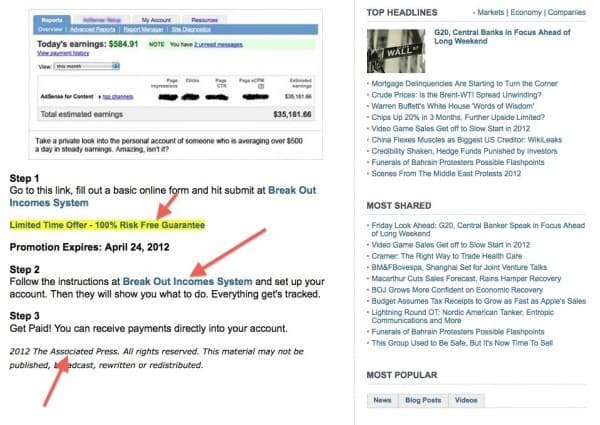Open the Overview sub-tab
Viewport: 600px width, 425px height.
click(50, 29)
